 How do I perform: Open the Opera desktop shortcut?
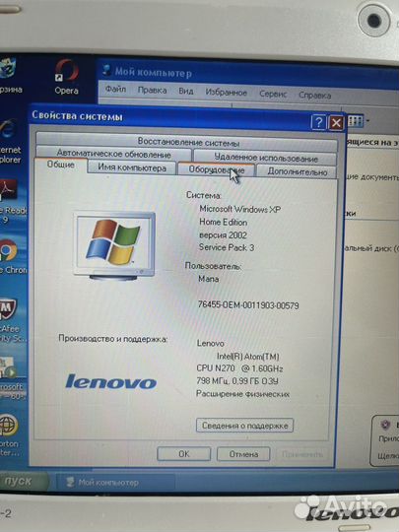(67, 76)
